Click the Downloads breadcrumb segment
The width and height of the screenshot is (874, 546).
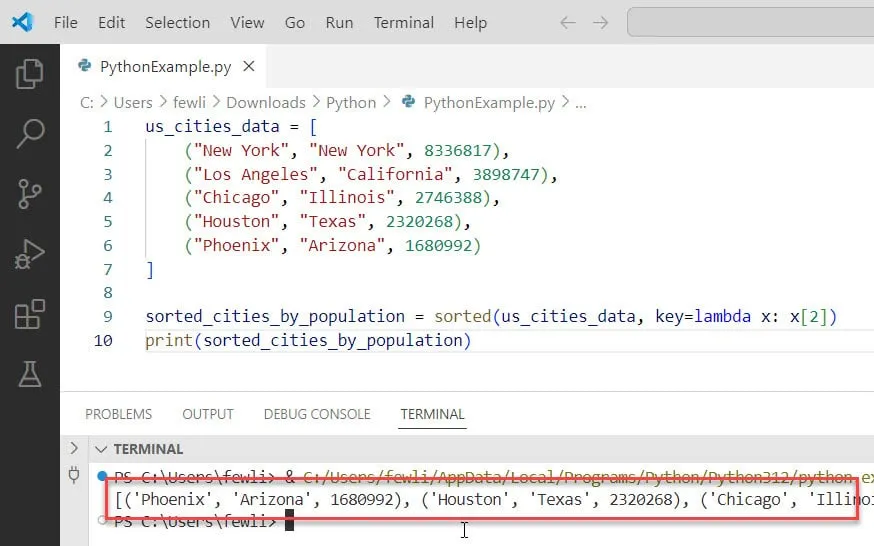click(x=265, y=102)
